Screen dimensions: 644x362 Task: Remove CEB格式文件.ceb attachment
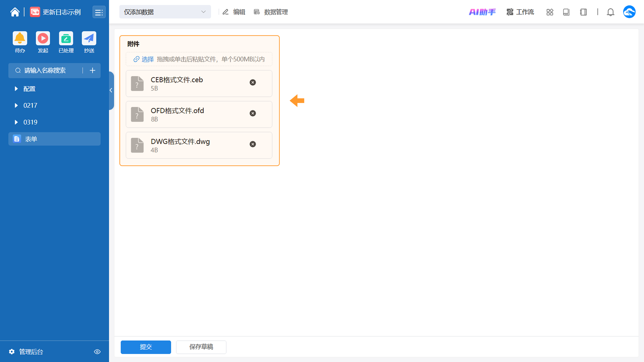point(253,83)
